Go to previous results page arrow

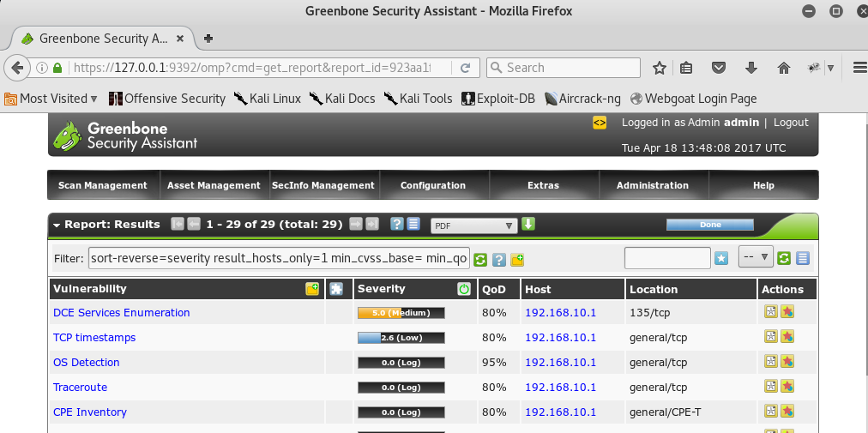193,225
